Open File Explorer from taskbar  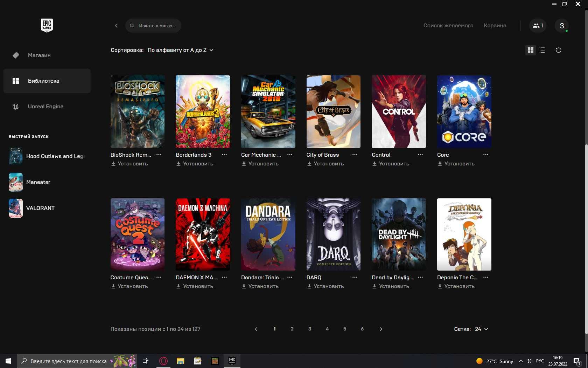[x=180, y=361]
